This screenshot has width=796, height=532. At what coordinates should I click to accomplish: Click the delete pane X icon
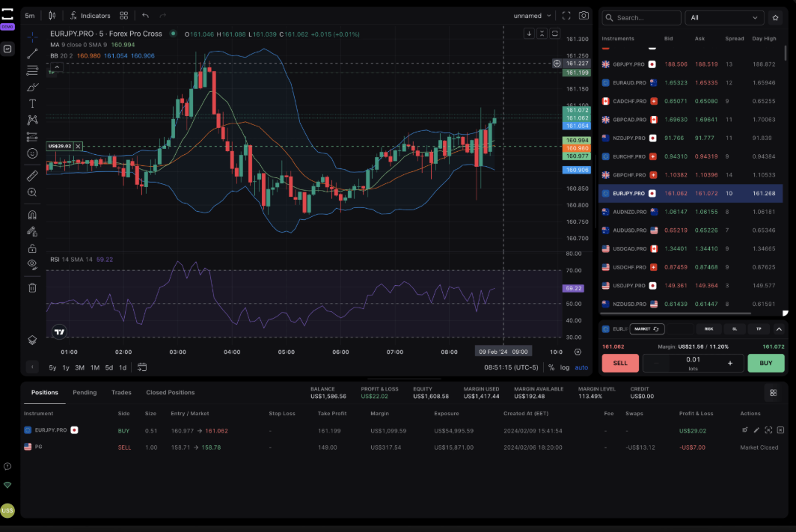[542, 34]
